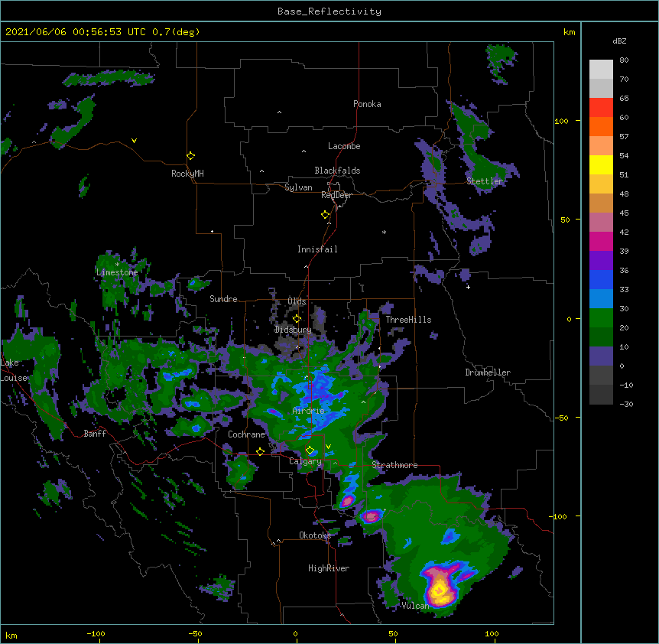The image size is (659, 644).
Task: Click the HighRiver city label
Action: [329, 568]
